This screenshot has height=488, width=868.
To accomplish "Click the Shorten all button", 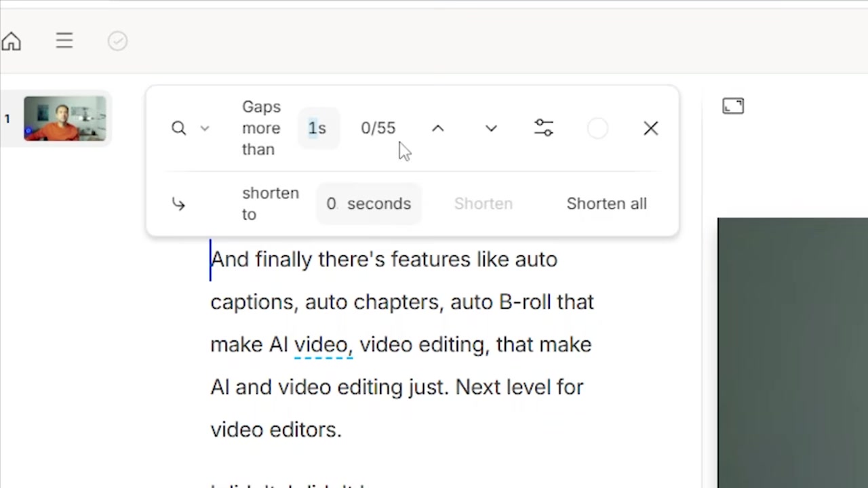I will tap(607, 203).
